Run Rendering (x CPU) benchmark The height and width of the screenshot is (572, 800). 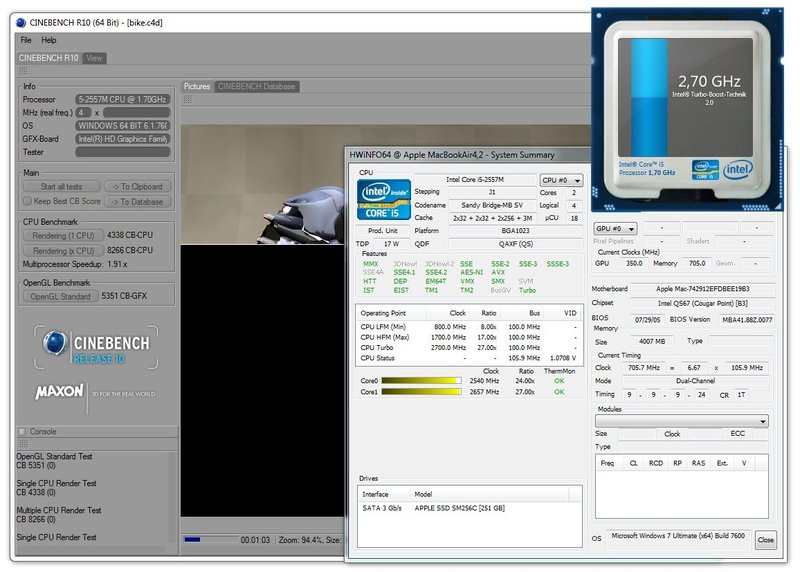tap(63, 251)
